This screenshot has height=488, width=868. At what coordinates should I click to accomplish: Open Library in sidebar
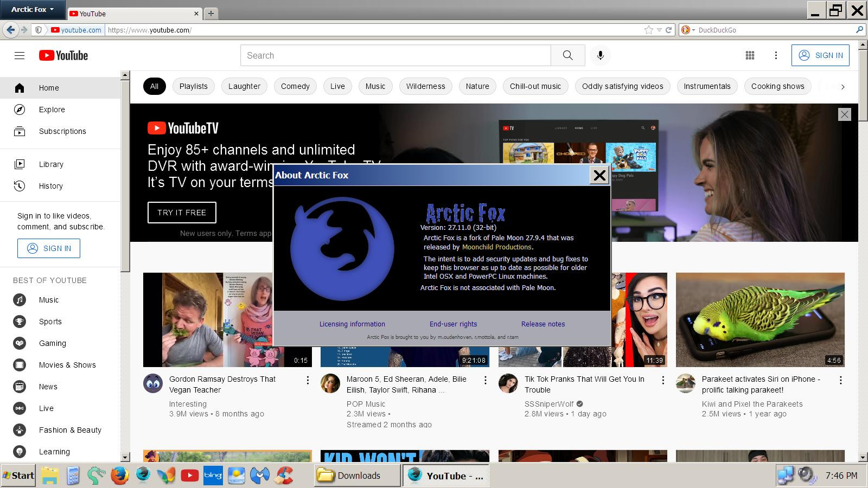pyautogui.click(x=60, y=164)
